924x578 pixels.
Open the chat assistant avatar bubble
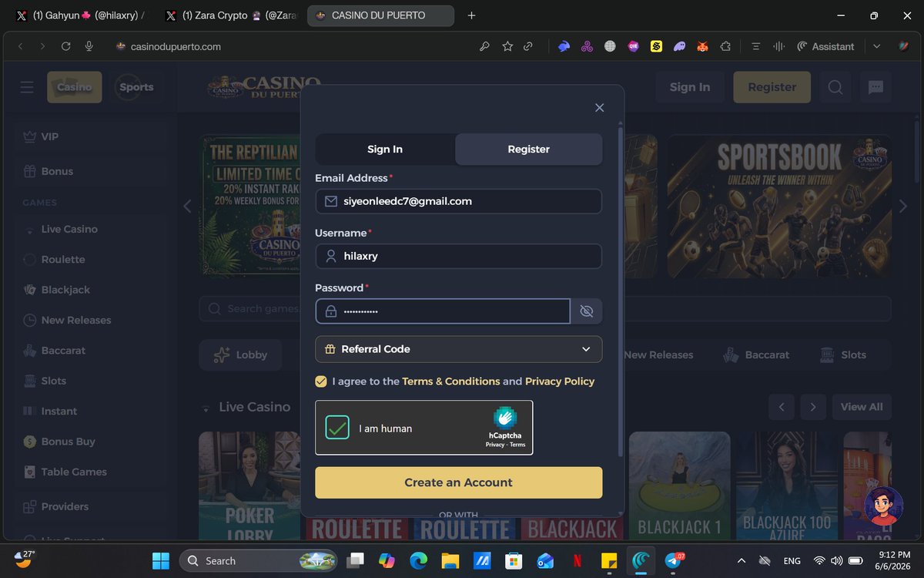click(x=883, y=506)
